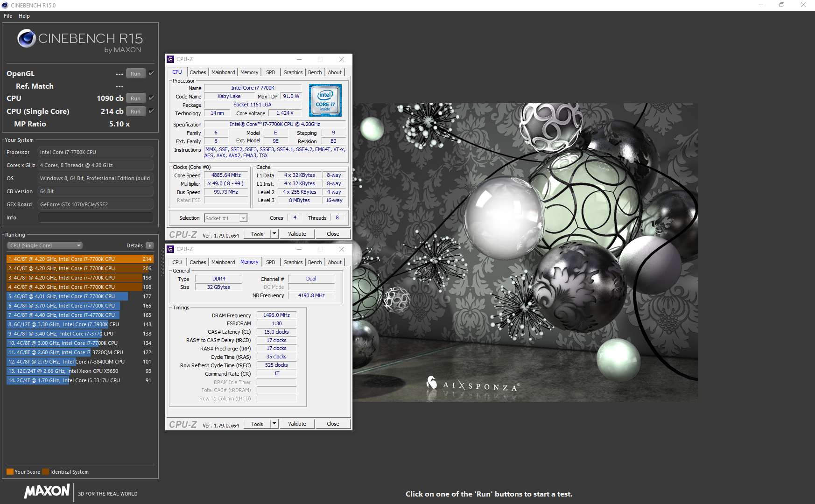Click the Intel Core i7 inside badge

coord(325,100)
